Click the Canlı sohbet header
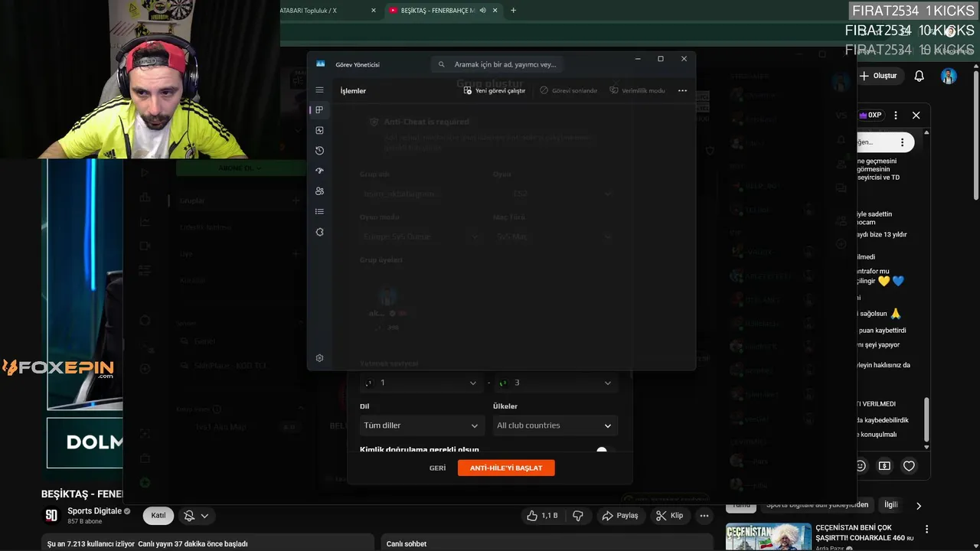This screenshot has height=551, width=980. (407, 544)
